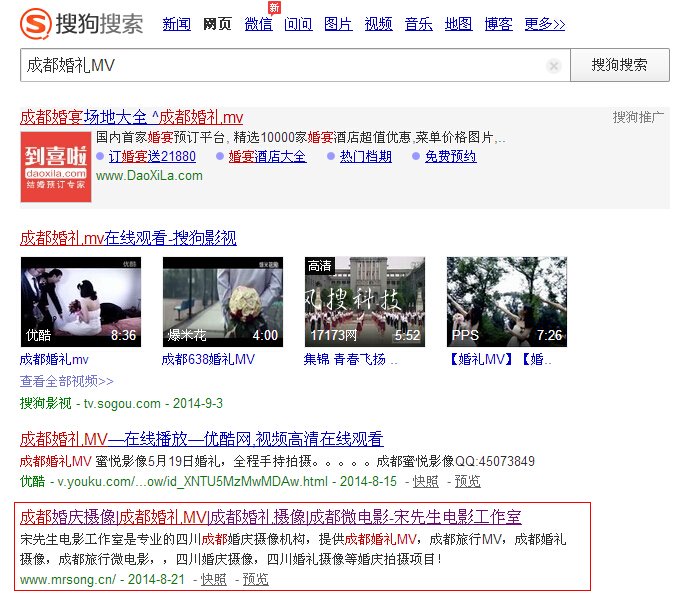Switch to the 图片 search tab
This screenshot has height=597, width=695.
coord(338,24)
